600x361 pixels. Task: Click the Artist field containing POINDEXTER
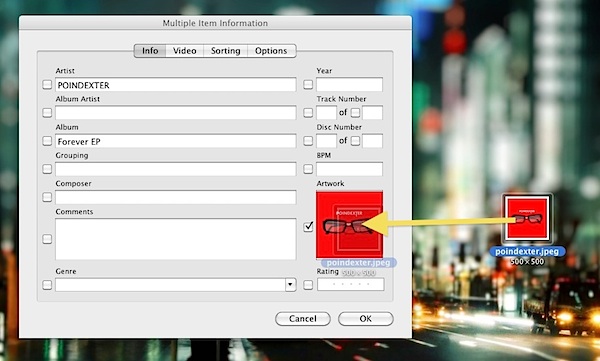point(176,85)
